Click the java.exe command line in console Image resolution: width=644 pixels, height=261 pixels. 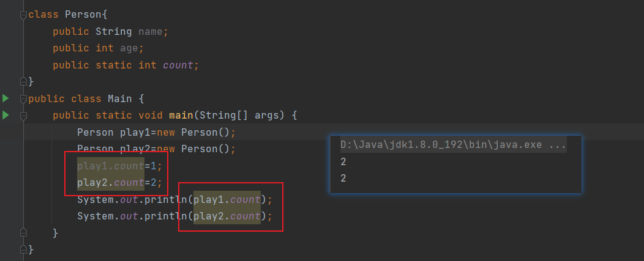click(x=454, y=145)
